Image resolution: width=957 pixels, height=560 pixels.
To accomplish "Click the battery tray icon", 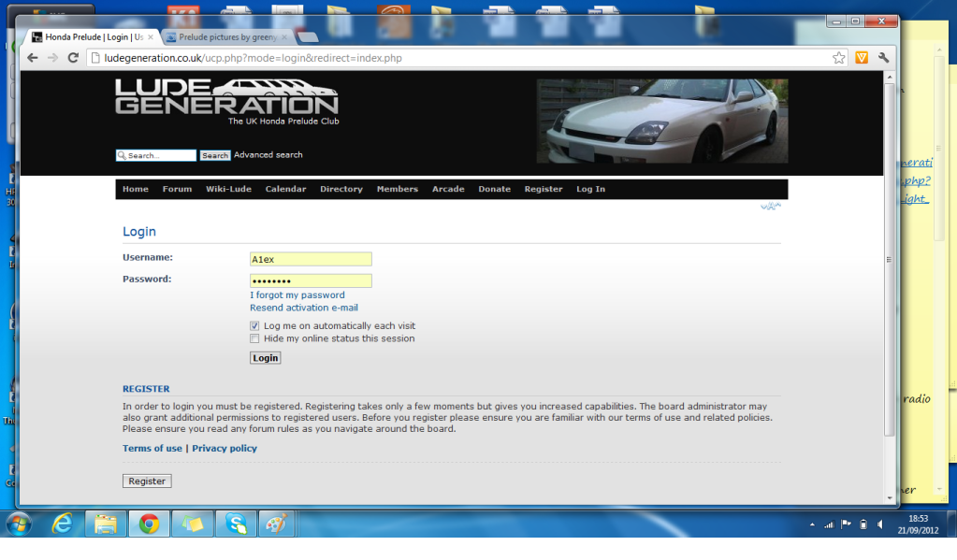I will click(x=863, y=524).
